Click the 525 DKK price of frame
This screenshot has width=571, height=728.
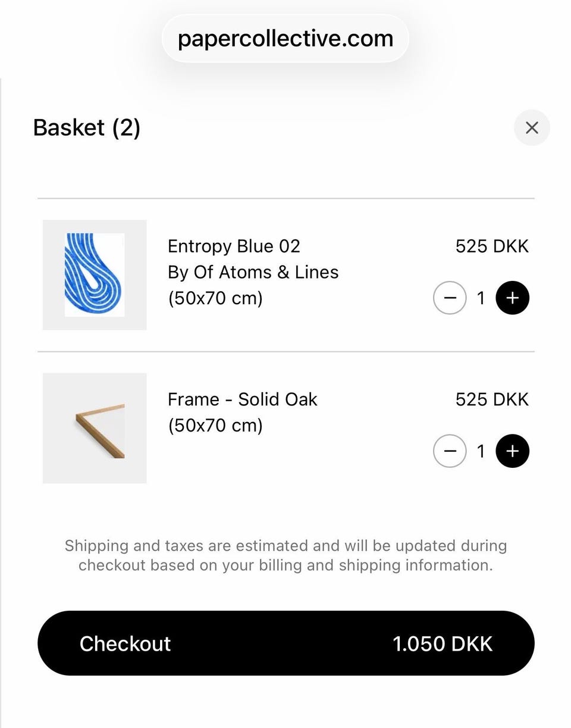(492, 399)
